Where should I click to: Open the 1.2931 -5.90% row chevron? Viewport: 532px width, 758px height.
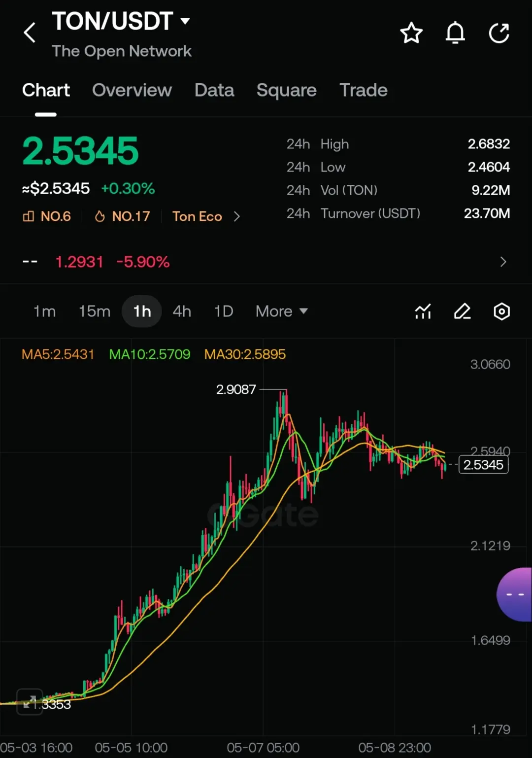(503, 262)
